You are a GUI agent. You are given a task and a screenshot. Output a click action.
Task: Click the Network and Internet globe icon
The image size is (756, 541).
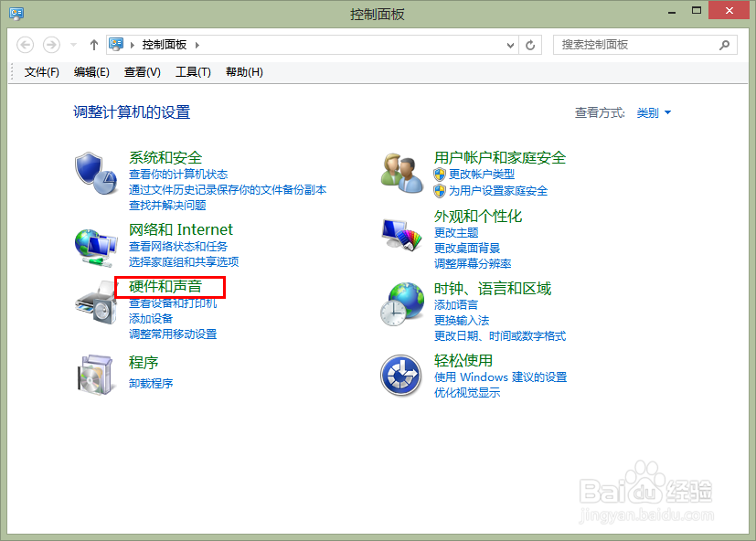click(95, 248)
